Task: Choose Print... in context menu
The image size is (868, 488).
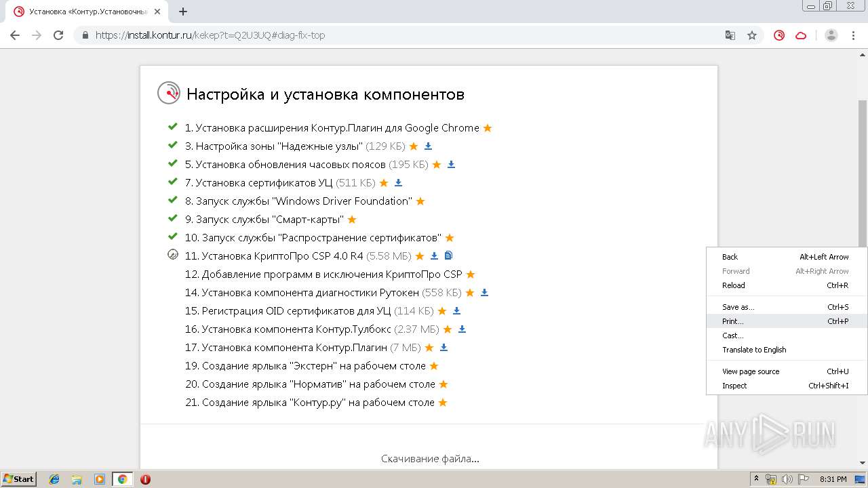Action: click(787, 321)
